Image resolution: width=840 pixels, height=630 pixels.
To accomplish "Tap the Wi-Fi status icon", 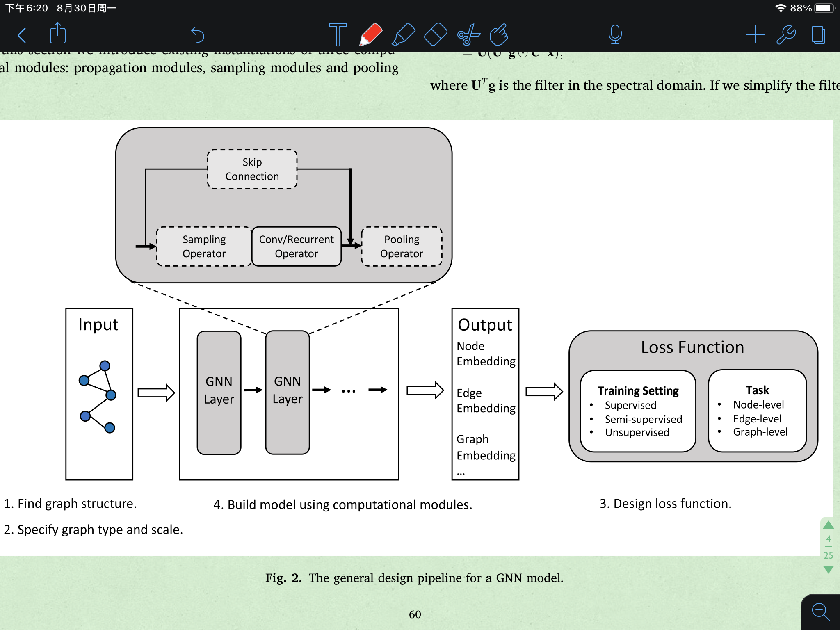I will [781, 8].
